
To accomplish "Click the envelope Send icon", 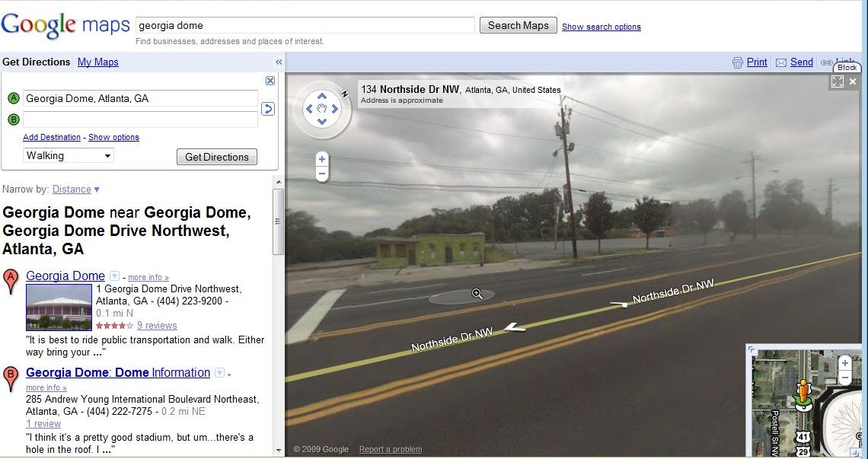I will click(781, 62).
